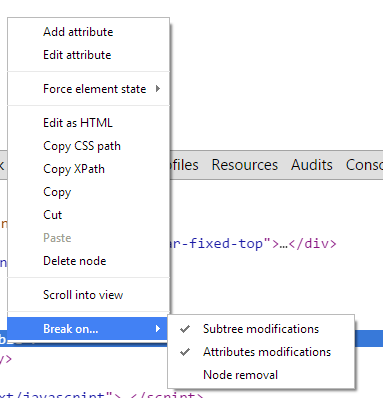Viewport: 383px width, 398px height.
Task: Select Cut from context menu
Action: (88, 215)
